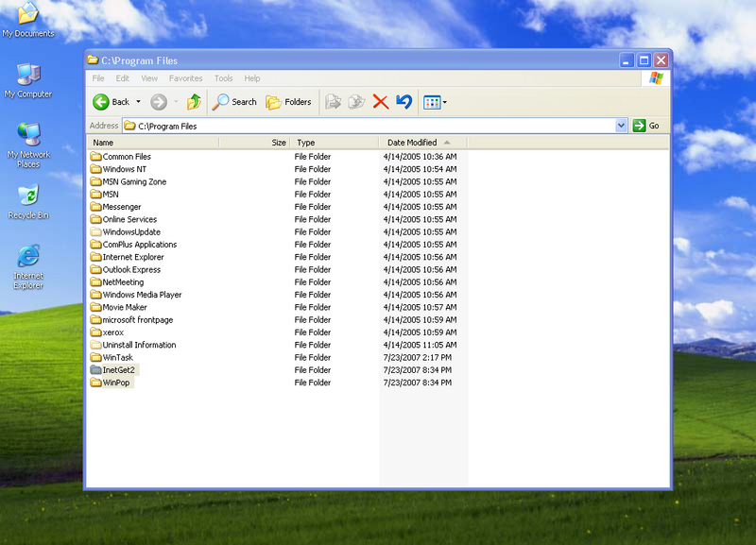Open the Forward history dropdown arrow
Viewport: 756px width, 545px height.
click(176, 102)
